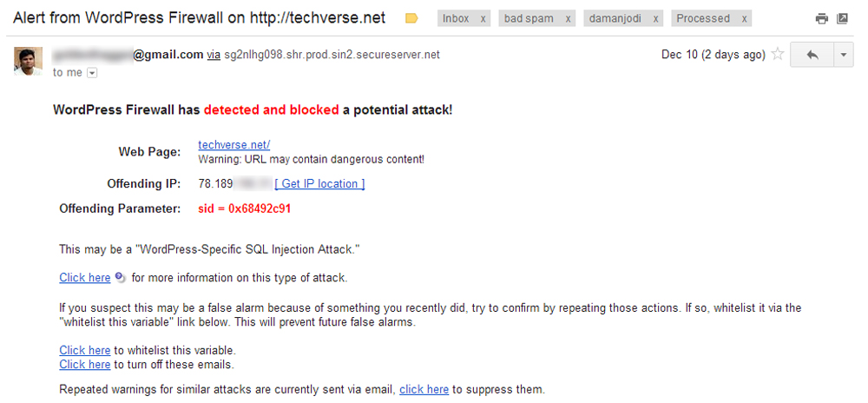Remove the Inbox label
Viewport: 868px width, 403px height.
[x=483, y=19]
